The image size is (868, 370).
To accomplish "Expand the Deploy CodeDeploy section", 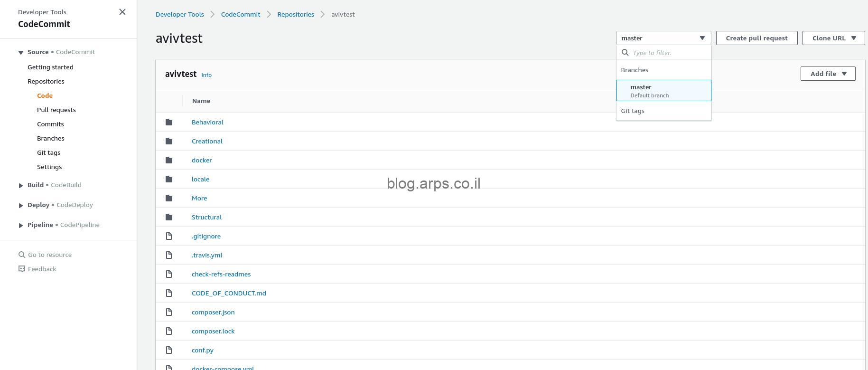I will coord(21,205).
